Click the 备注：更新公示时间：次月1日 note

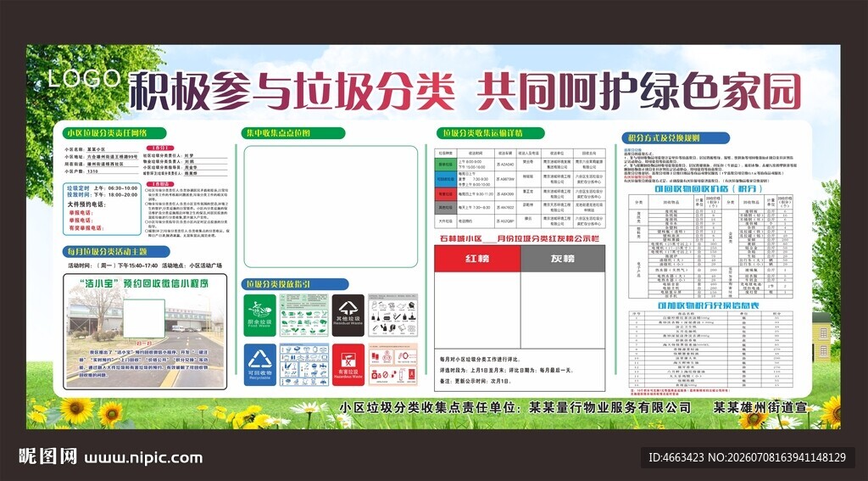click(478, 381)
